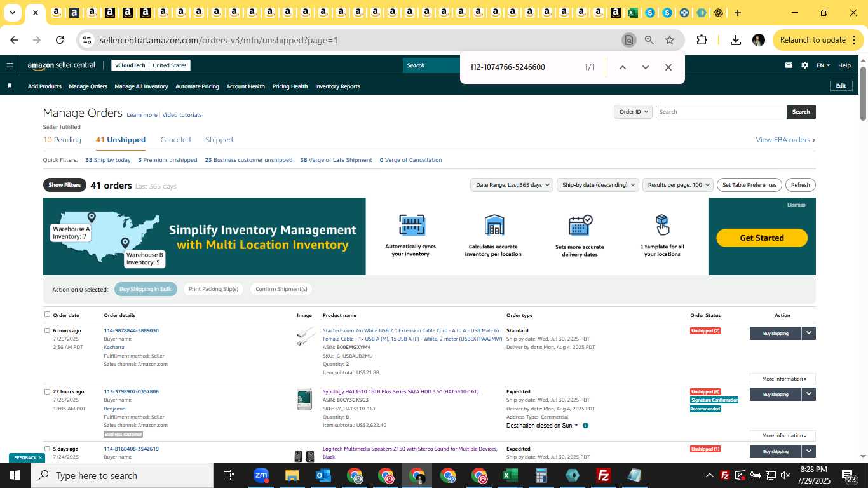Reload the page
The image size is (868, 488).
point(60,40)
